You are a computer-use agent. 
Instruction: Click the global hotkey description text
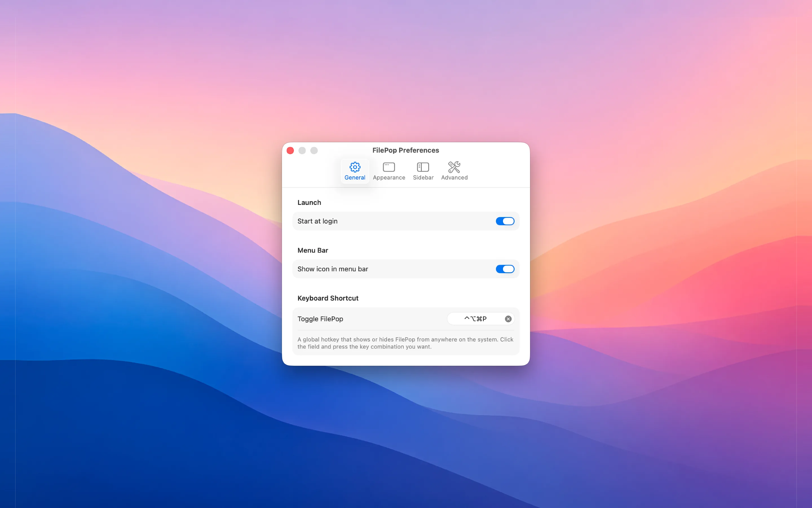click(405, 343)
